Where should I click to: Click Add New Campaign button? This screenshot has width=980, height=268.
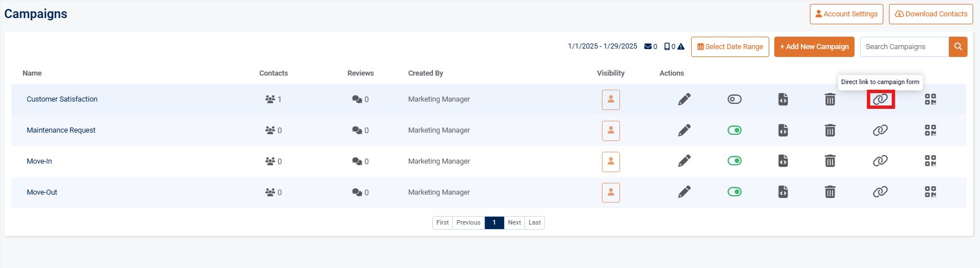pos(814,47)
